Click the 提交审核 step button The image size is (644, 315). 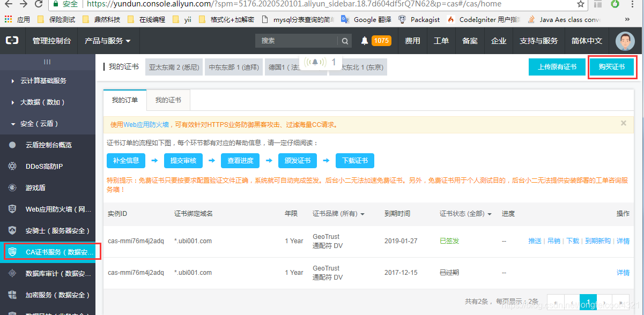click(x=183, y=160)
